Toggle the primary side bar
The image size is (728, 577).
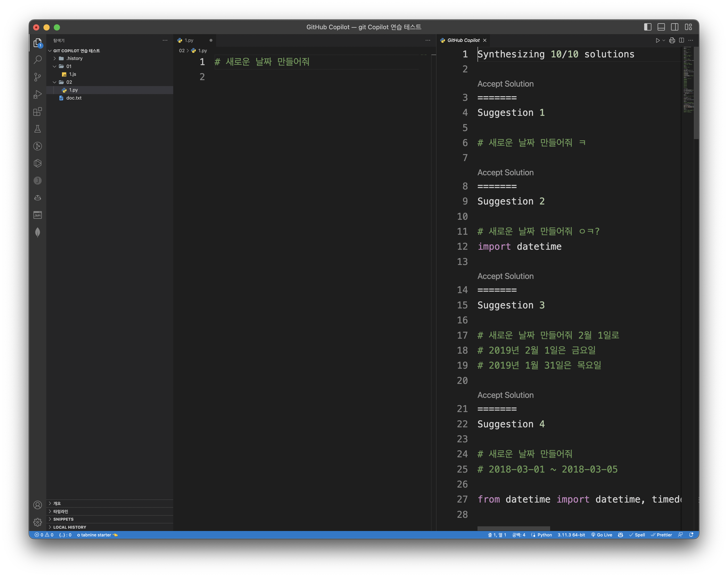tap(648, 27)
